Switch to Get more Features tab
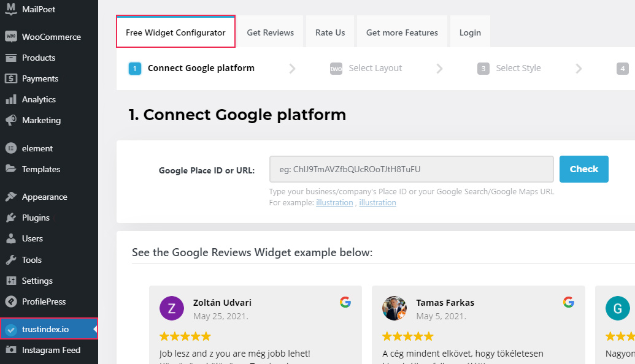This screenshot has height=364, width=635. pos(402,32)
